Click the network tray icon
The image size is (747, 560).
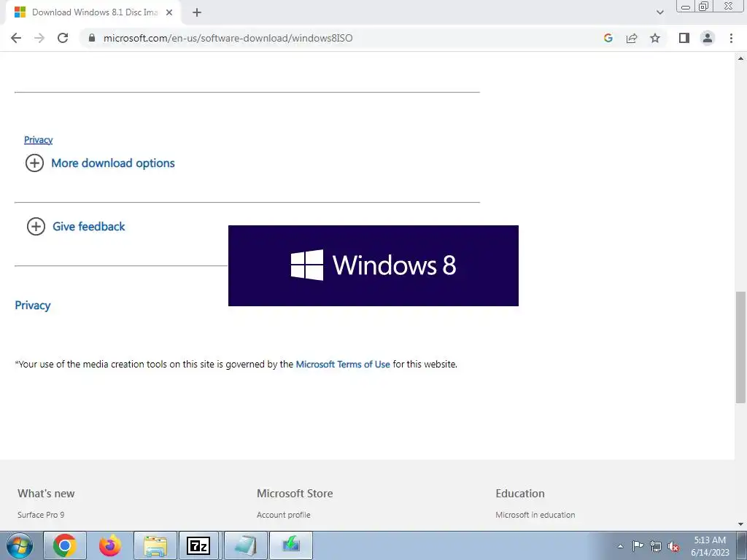656,546
